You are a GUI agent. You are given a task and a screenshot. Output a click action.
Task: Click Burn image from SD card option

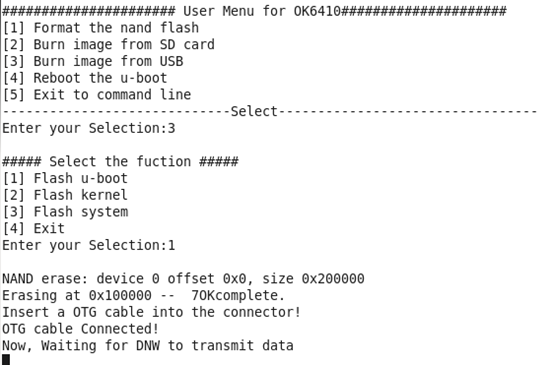[x=108, y=45]
